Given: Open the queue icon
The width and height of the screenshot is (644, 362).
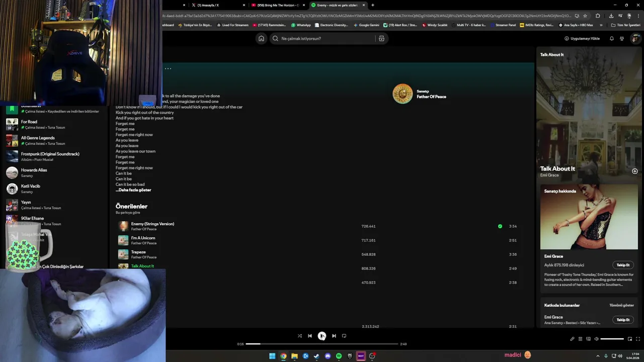Looking at the screenshot, I should point(580,339).
